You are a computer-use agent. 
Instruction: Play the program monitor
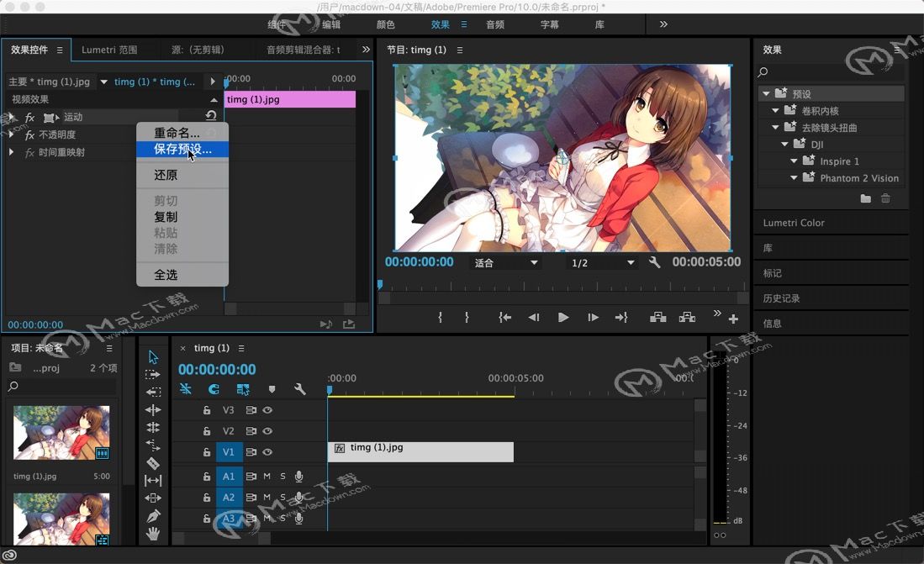pyautogui.click(x=563, y=318)
